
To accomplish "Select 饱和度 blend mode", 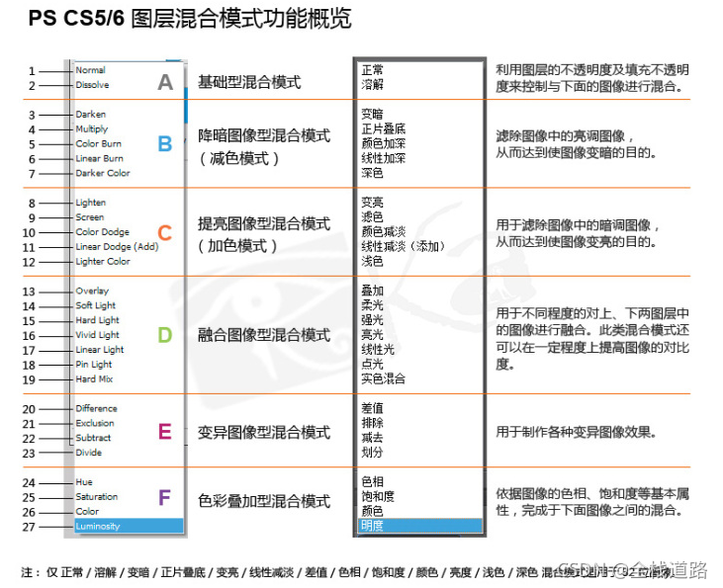I will coord(378,497).
